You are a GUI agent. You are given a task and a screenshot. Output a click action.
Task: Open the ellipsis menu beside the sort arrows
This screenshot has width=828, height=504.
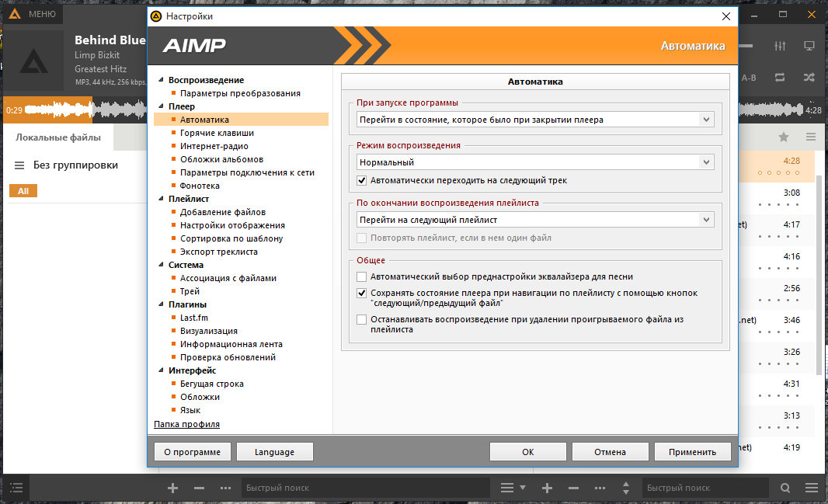pos(600,488)
